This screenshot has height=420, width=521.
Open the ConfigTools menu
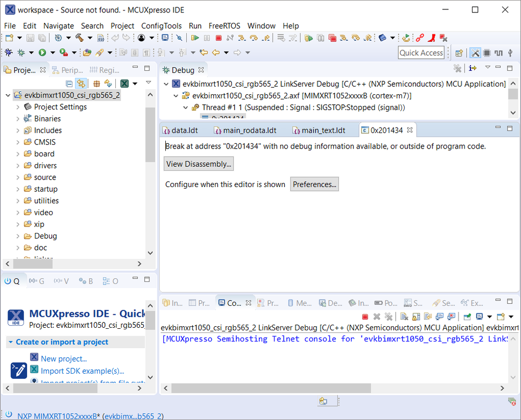tap(162, 26)
